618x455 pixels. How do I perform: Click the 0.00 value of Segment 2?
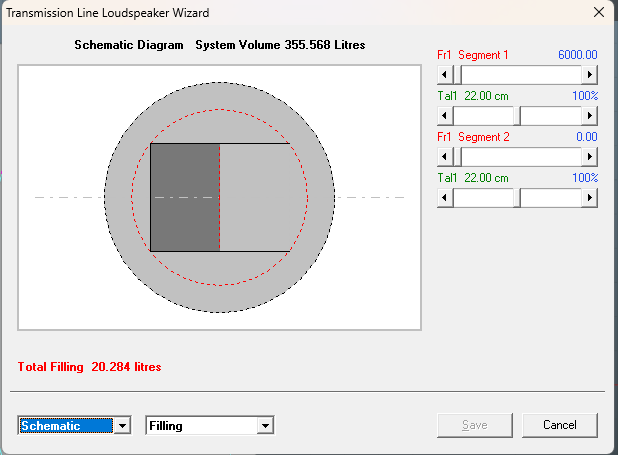(x=586, y=137)
